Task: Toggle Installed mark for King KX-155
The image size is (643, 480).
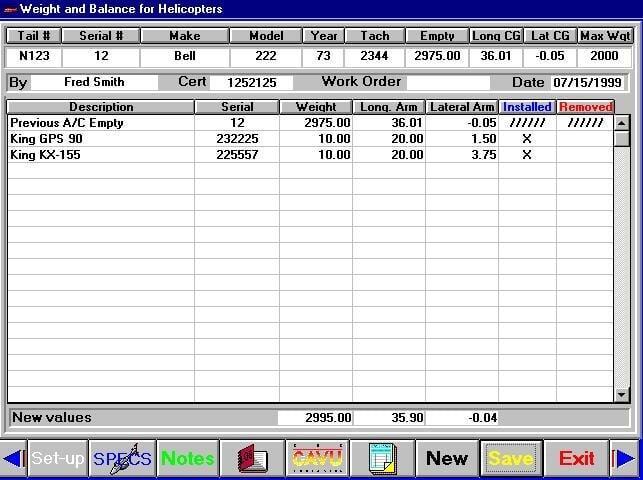Action: tap(527, 155)
